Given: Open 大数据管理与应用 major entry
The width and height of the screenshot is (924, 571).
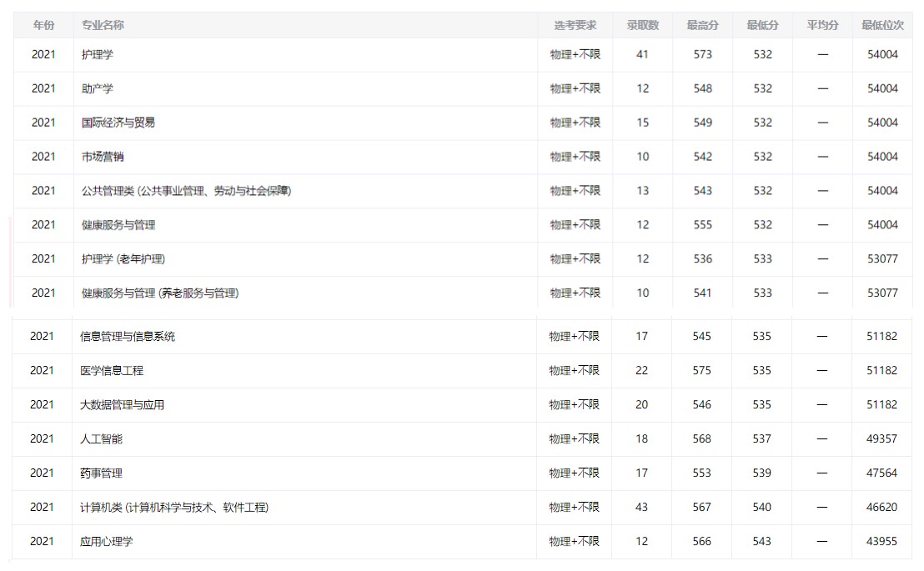Looking at the screenshot, I should [122, 404].
